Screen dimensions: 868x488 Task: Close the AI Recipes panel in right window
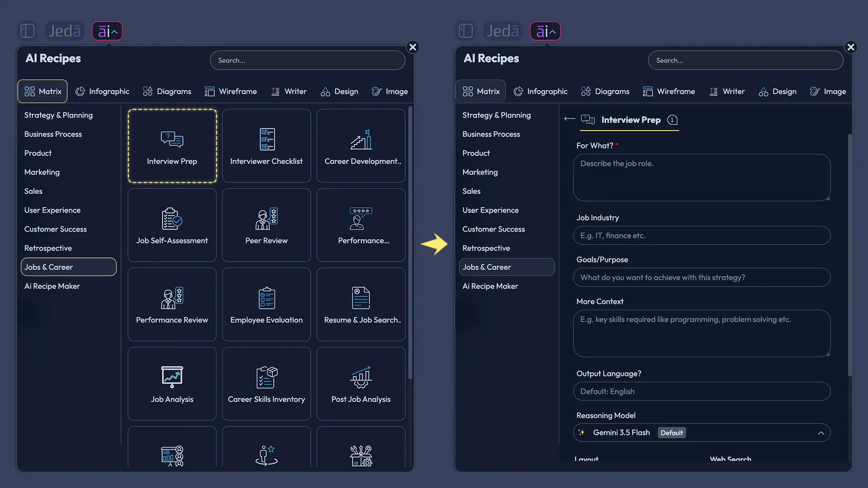pyautogui.click(x=851, y=47)
